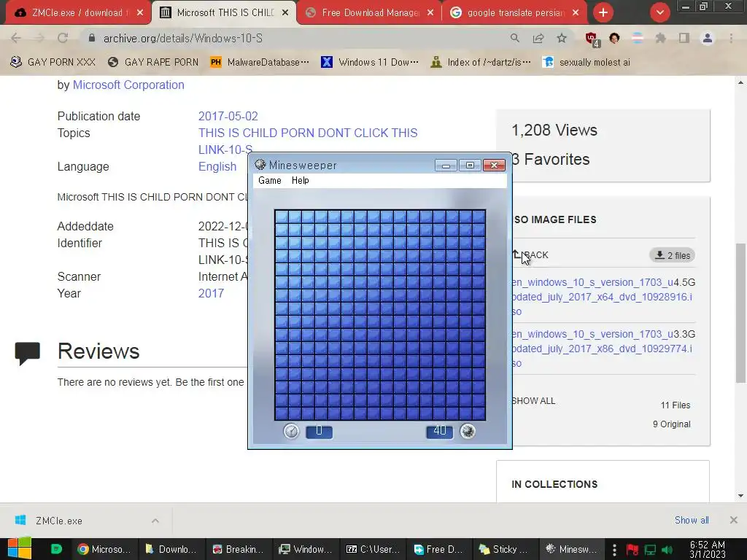Open the round avatar extension icon
This screenshot has width=747, height=560.
click(614, 38)
